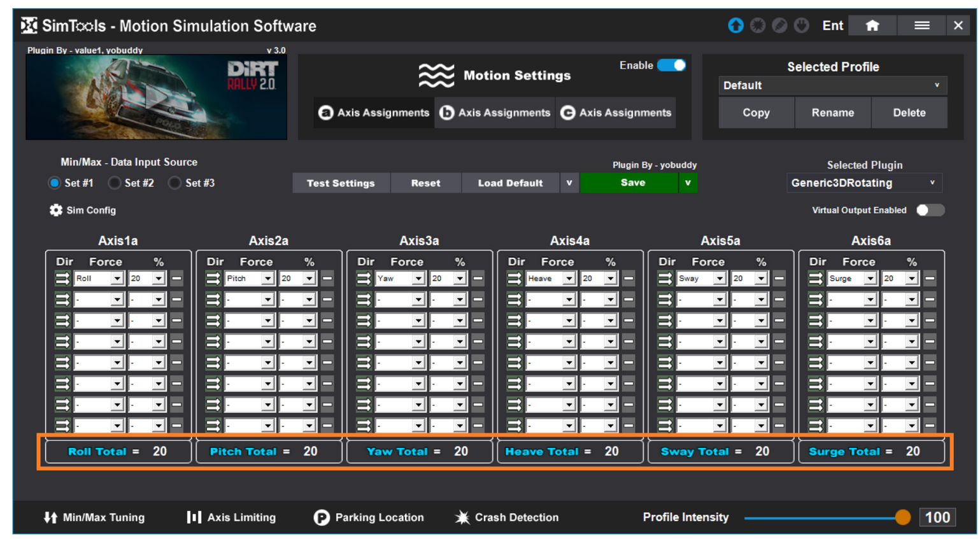Screen dimensions: 980x539
Task: Click the Profile Intensity slider handle
Action: [902, 517]
